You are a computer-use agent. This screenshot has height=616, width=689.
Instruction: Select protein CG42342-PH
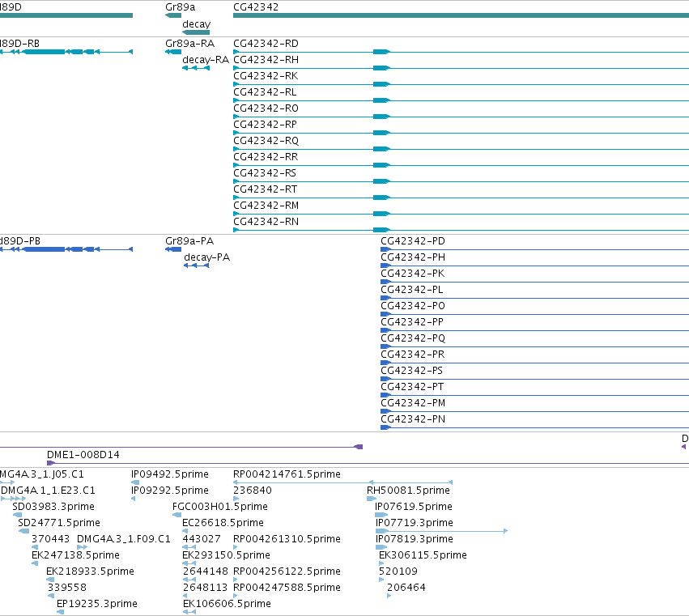tap(413, 257)
